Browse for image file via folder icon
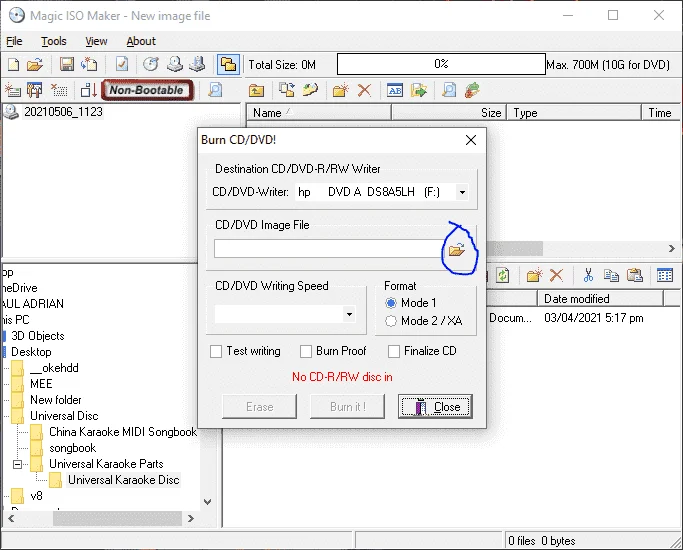 457,250
